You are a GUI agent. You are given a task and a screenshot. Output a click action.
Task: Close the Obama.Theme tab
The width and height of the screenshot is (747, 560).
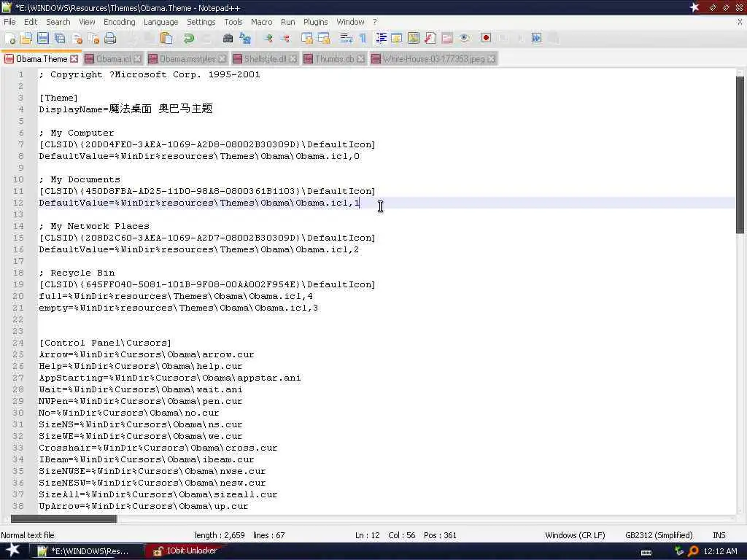(x=74, y=58)
